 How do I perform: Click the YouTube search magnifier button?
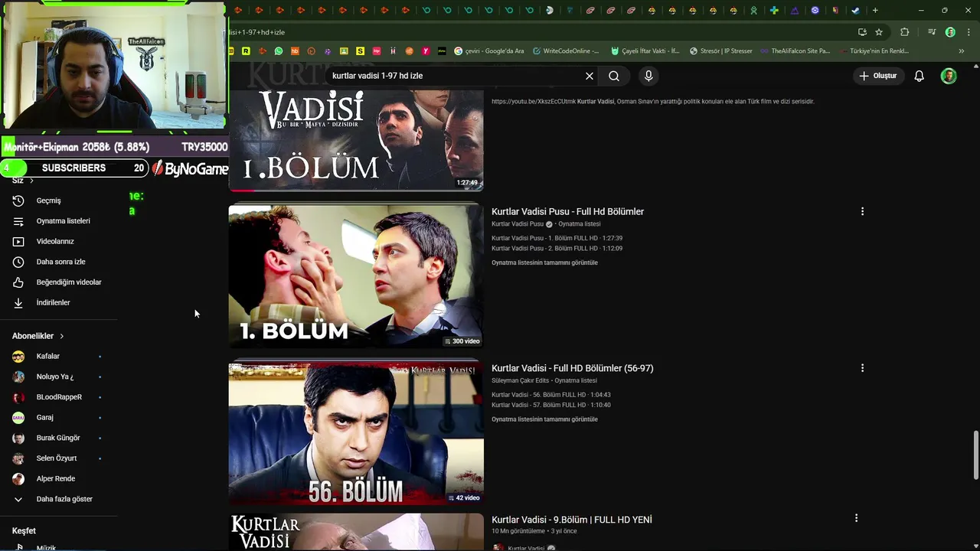click(614, 76)
